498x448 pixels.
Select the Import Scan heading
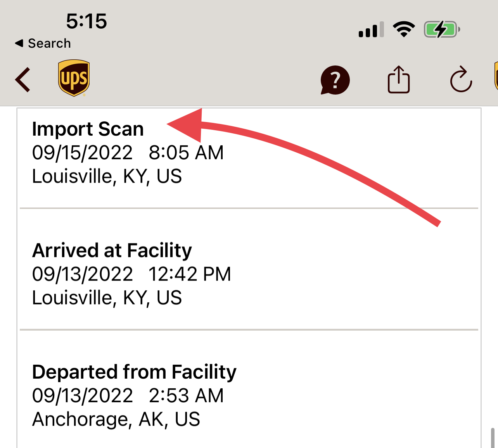(88, 129)
